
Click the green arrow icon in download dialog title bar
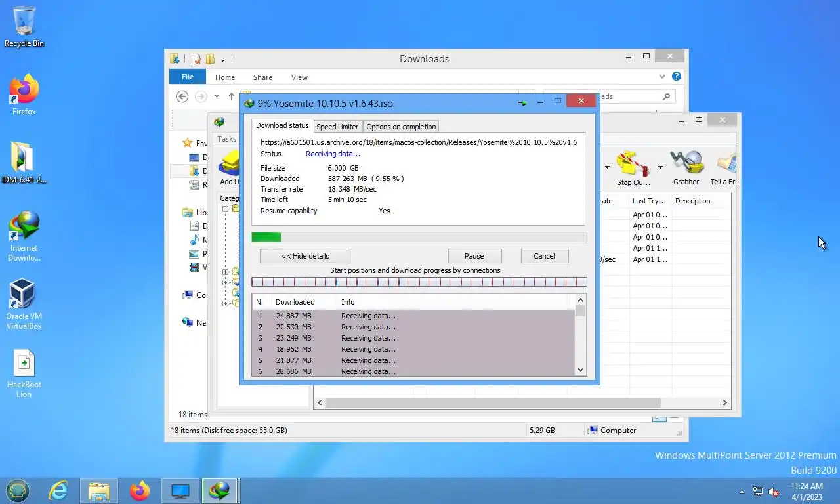522,103
